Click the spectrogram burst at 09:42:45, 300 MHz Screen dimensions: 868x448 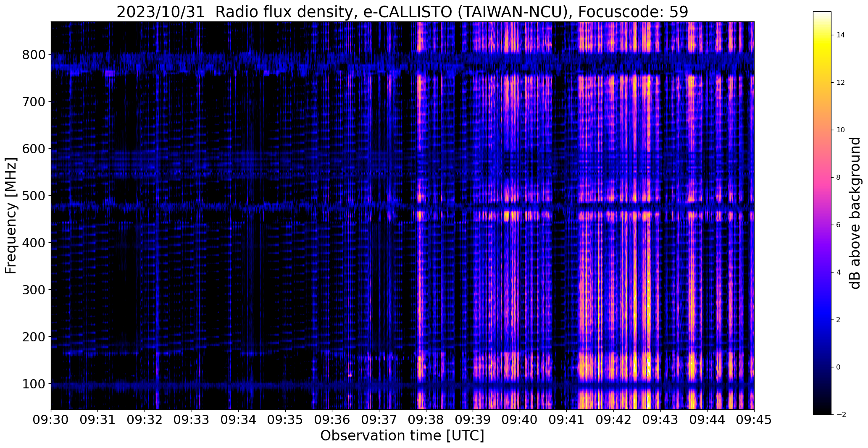pyautogui.click(x=649, y=290)
